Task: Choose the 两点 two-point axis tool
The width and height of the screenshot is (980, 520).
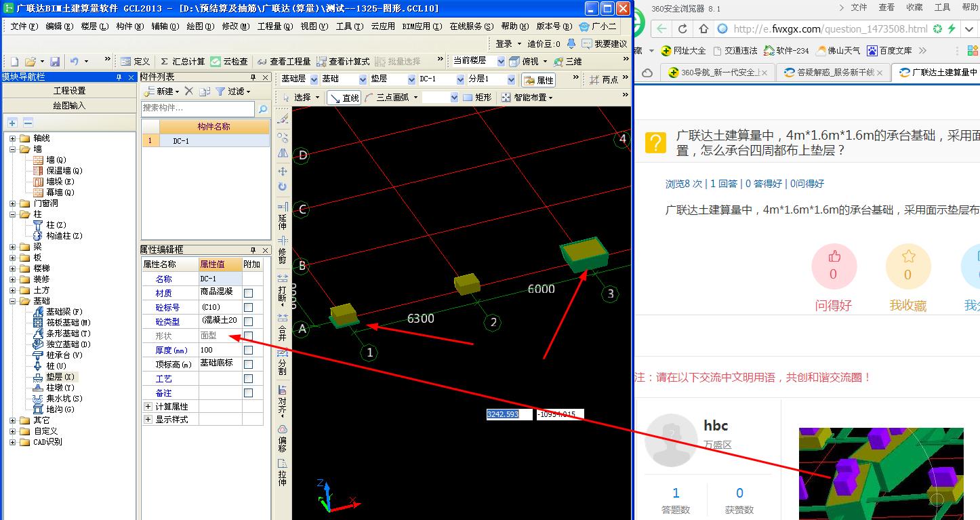Action: [604, 79]
